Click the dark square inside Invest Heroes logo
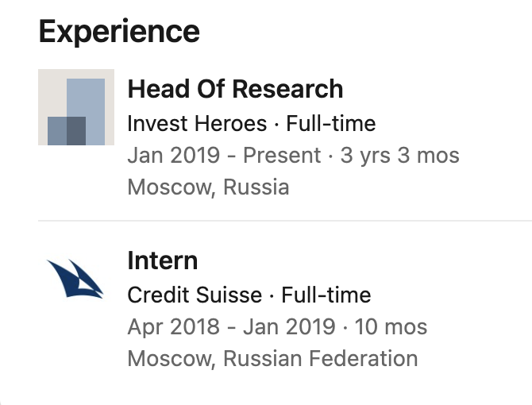 pos(67,130)
